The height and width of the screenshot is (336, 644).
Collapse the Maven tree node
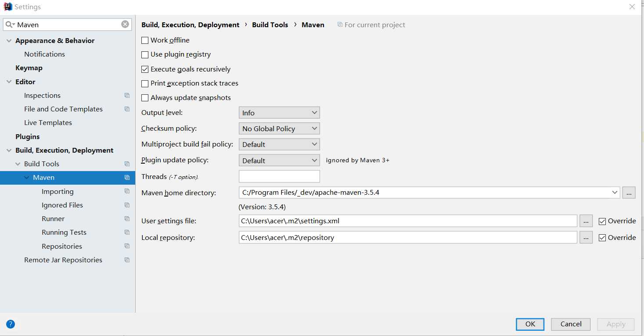[x=26, y=178]
